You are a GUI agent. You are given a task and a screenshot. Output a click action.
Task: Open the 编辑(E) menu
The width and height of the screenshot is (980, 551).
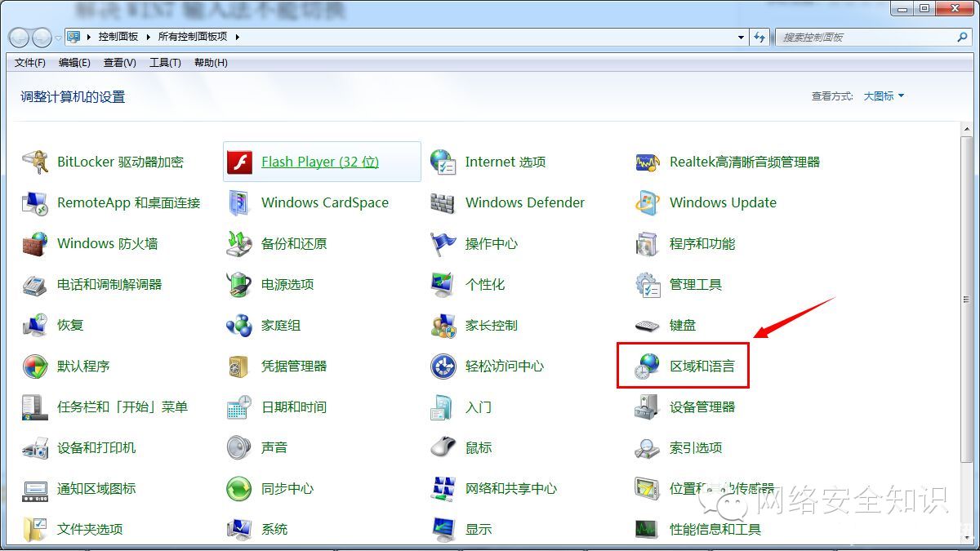pos(74,63)
